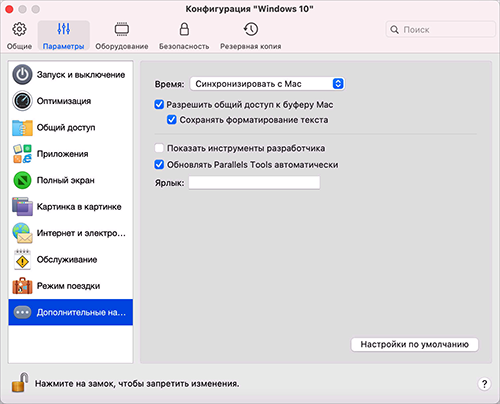Select Приложения in sidebar
This screenshot has width=500, height=404.
pos(71,154)
